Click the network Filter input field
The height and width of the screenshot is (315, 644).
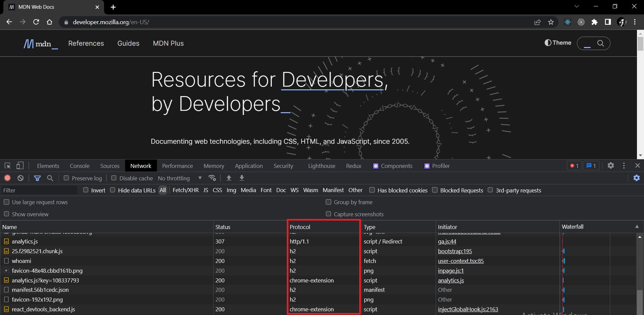[39, 190]
